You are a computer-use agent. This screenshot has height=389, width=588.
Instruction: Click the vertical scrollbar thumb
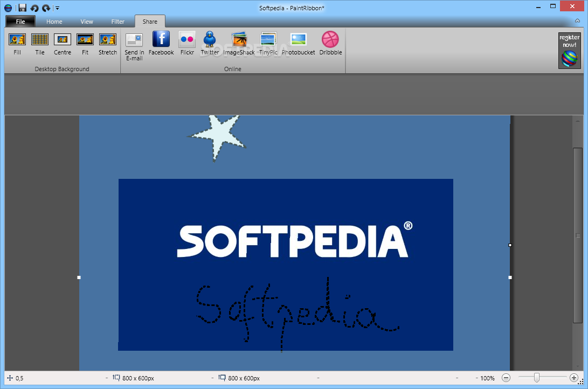point(577,235)
